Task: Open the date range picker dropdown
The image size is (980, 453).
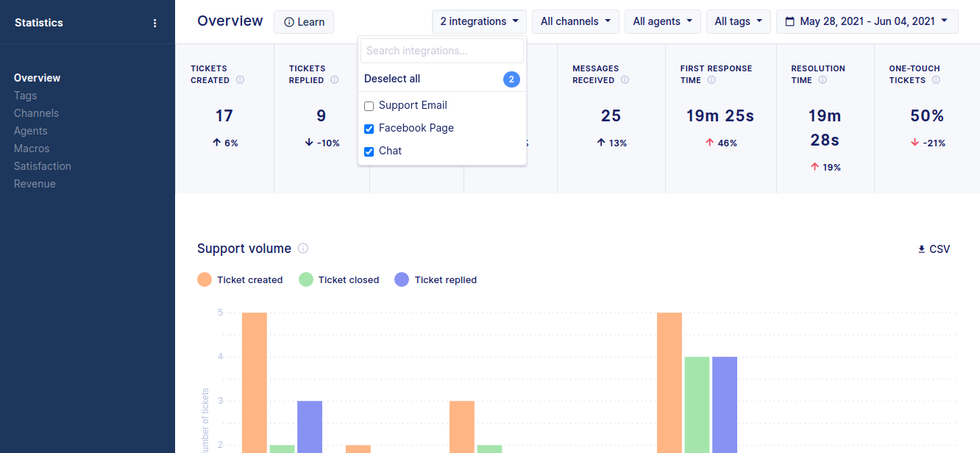Action: (867, 21)
